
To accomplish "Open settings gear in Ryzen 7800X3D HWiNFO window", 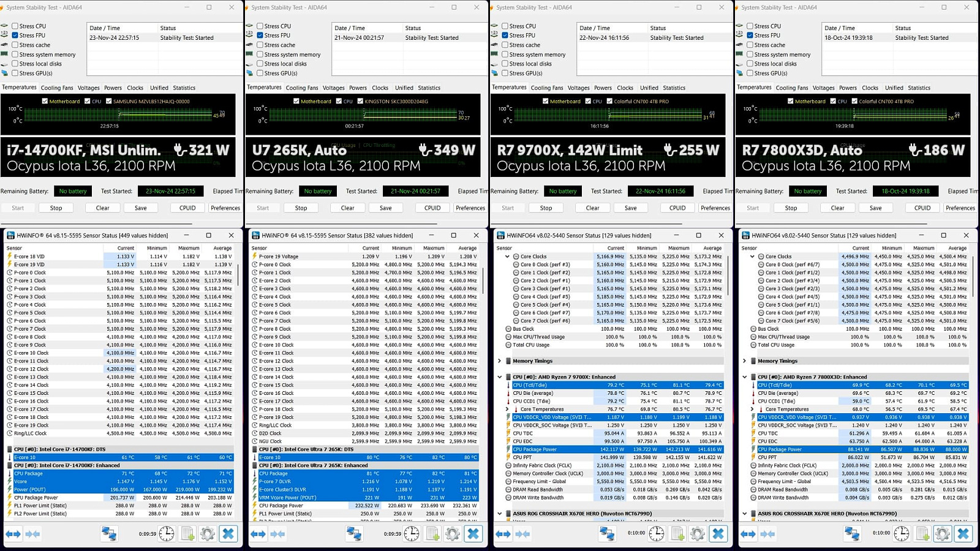I will [x=943, y=534].
